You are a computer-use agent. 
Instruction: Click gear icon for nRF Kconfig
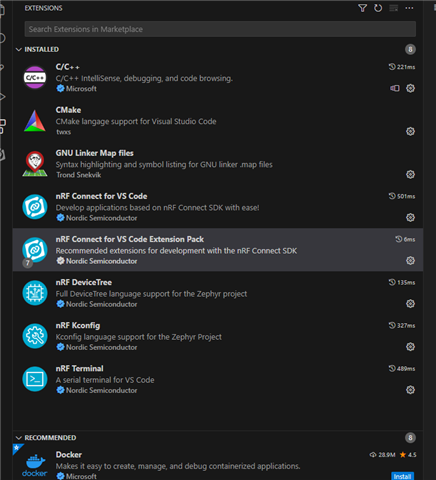tap(410, 347)
